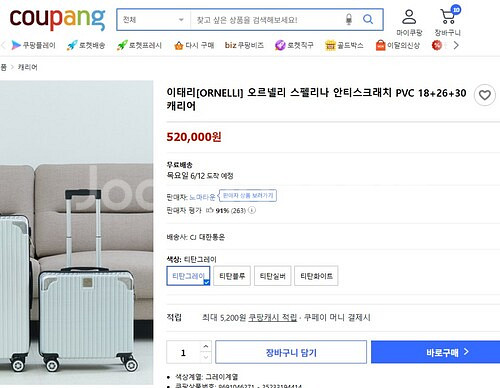This screenshot has width=500, height=388.
Task: Show more categories with right chevron
Action: (456, 45)
